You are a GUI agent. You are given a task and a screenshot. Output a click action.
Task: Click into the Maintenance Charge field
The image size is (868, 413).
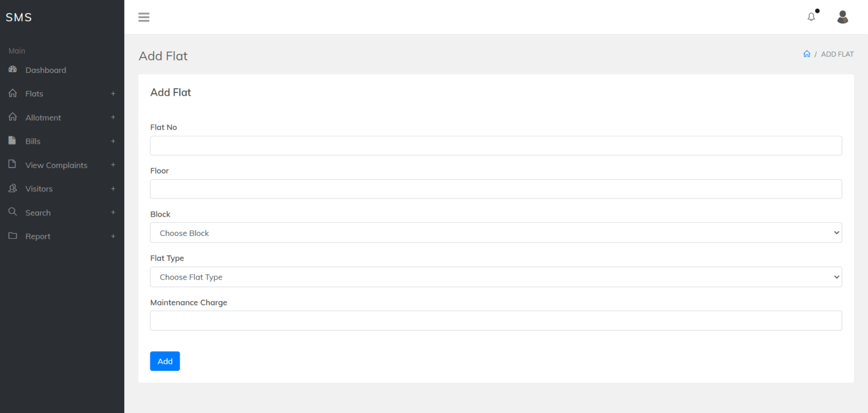(x=496, y=320)
